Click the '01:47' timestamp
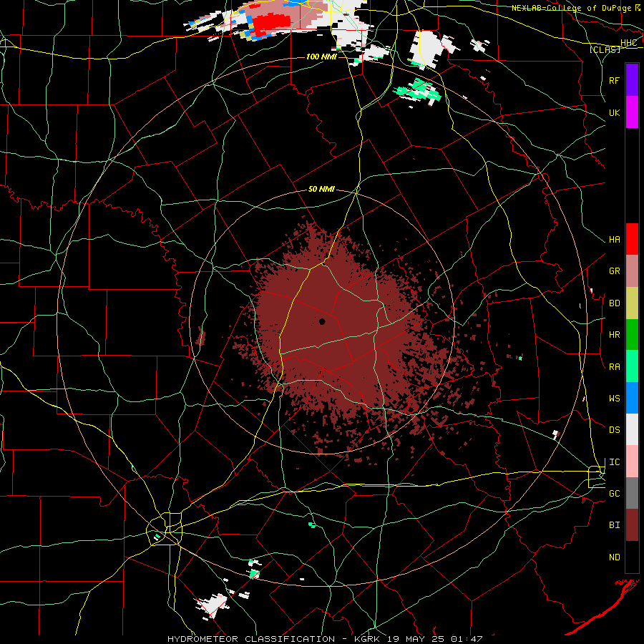 [x=467, y=639]
